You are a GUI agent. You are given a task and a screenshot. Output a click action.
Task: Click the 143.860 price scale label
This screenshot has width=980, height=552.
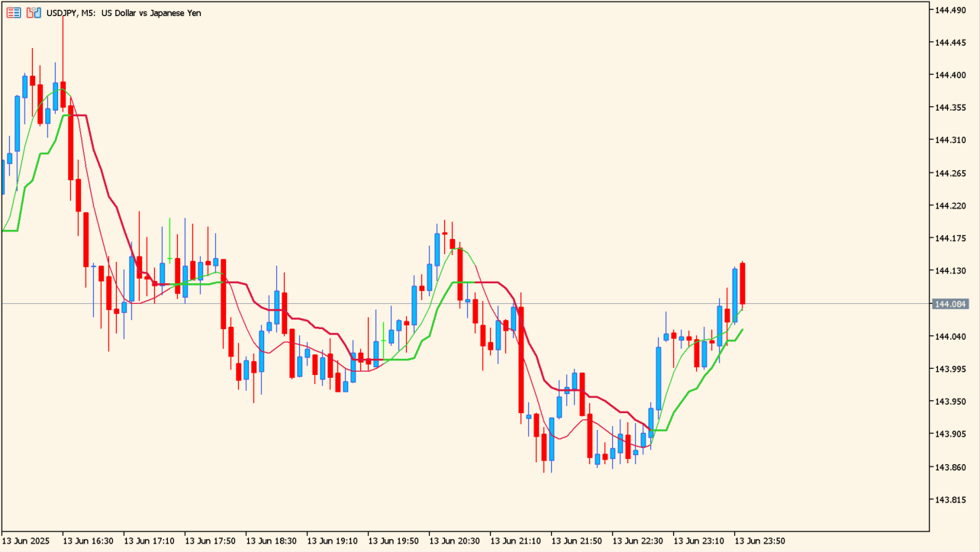(x=950, y=467)
